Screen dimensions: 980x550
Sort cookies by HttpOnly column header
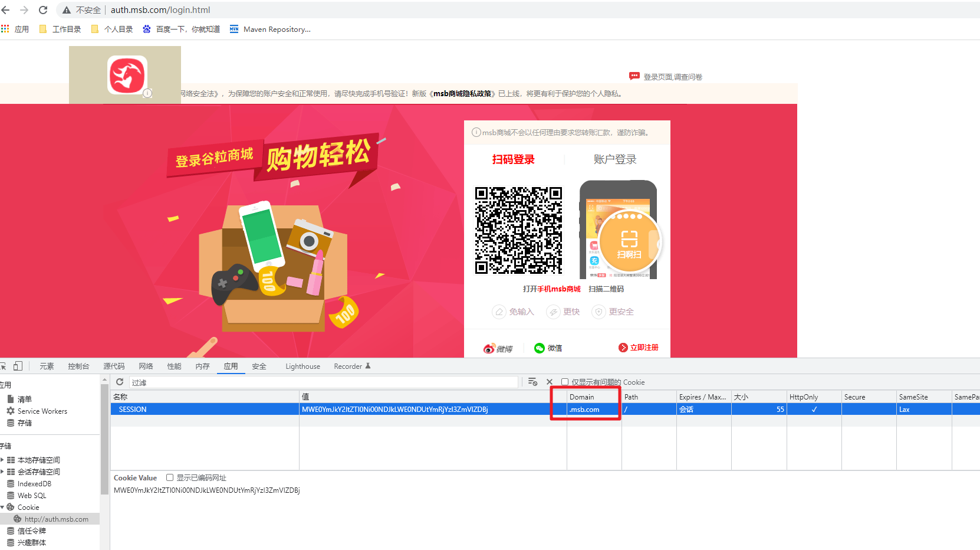pyautogui.click(x=814, y=397)
